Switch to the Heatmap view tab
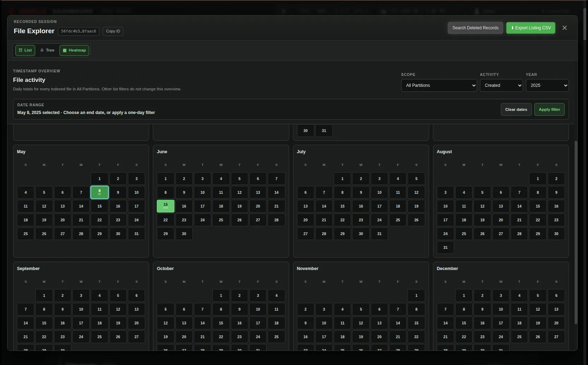The image size is (588, 365). click(74, 50)
